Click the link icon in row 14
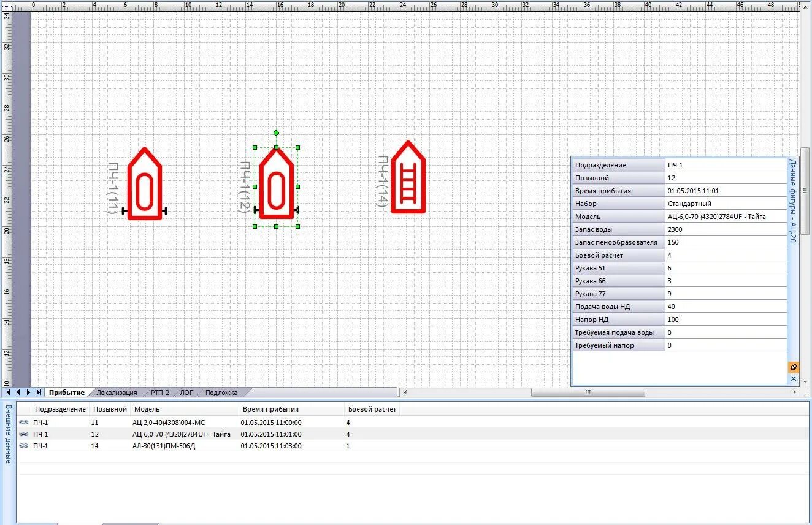Screen dimensions: 812x525 click(x=24, y=446)
